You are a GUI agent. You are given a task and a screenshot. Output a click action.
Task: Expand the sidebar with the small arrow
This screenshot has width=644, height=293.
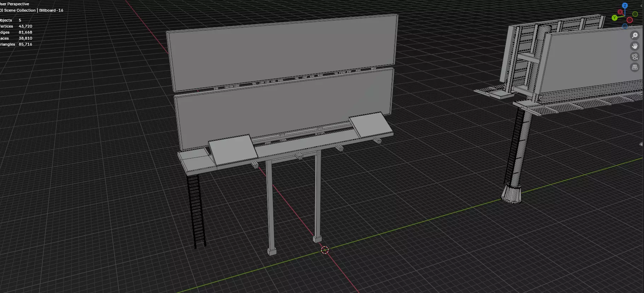(642, 6)
